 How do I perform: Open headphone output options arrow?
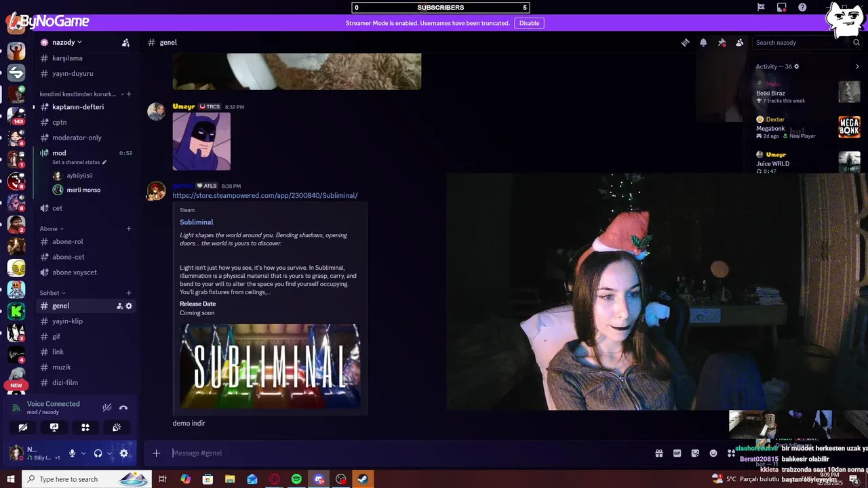point(109,453)
